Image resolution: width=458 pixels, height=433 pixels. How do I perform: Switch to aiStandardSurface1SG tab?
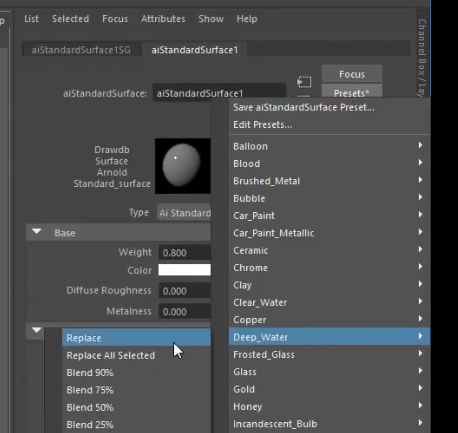pos(81,50)
